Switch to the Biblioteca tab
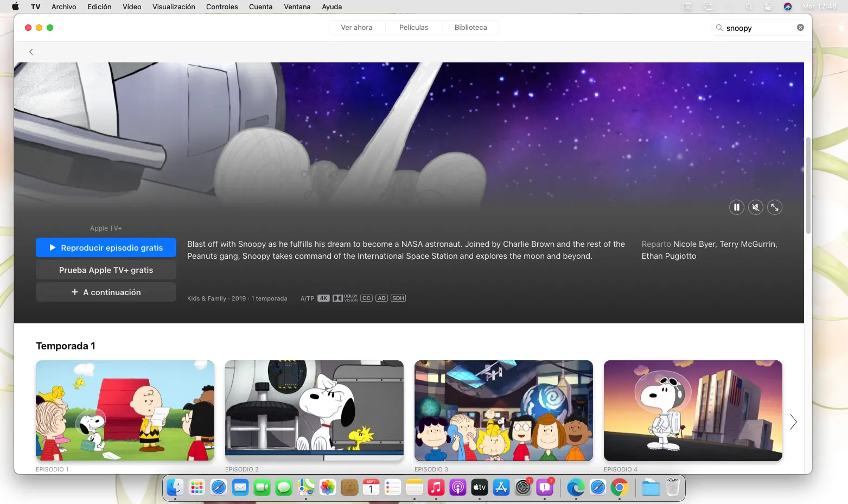This screenshot has width=848, height=504. coord(470,28)
